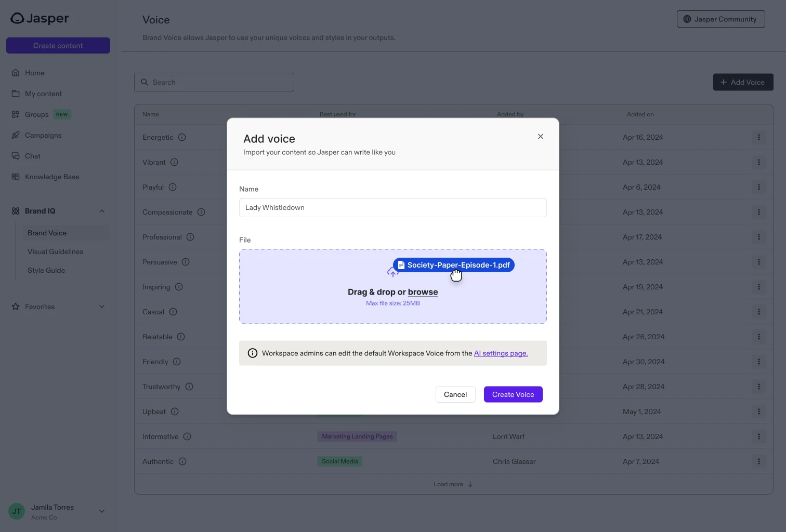
Task: Open three-dot menu for Apr 16, 2024 row
Action: (759, 137)
